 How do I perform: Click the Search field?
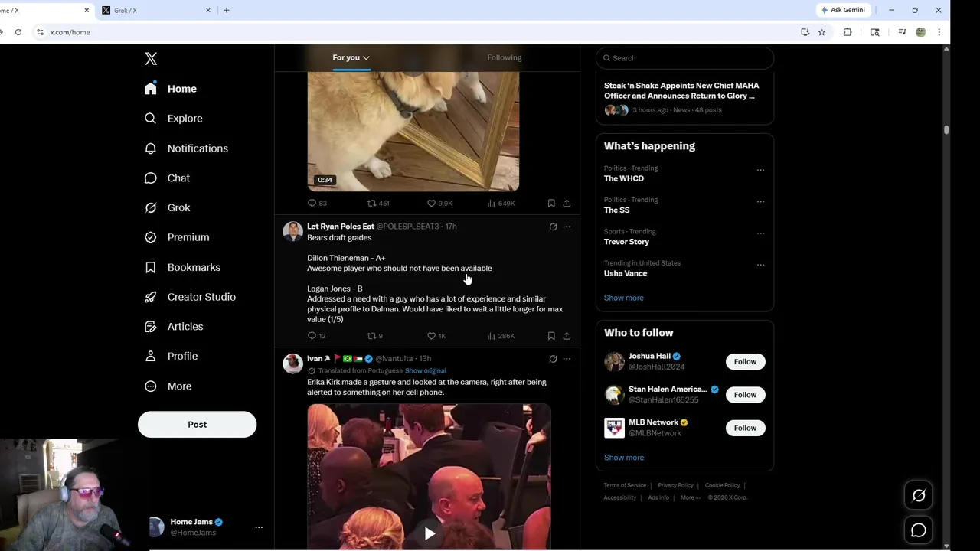pos(684,58)
